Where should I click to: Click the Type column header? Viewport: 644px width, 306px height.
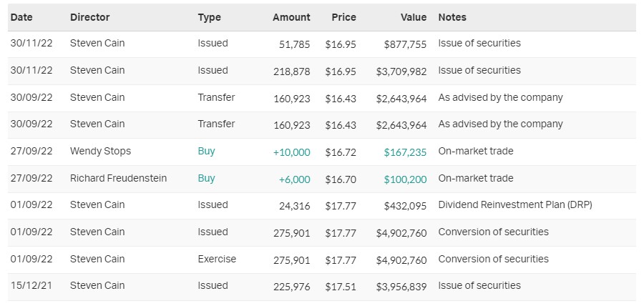click(x=209, y=17)
